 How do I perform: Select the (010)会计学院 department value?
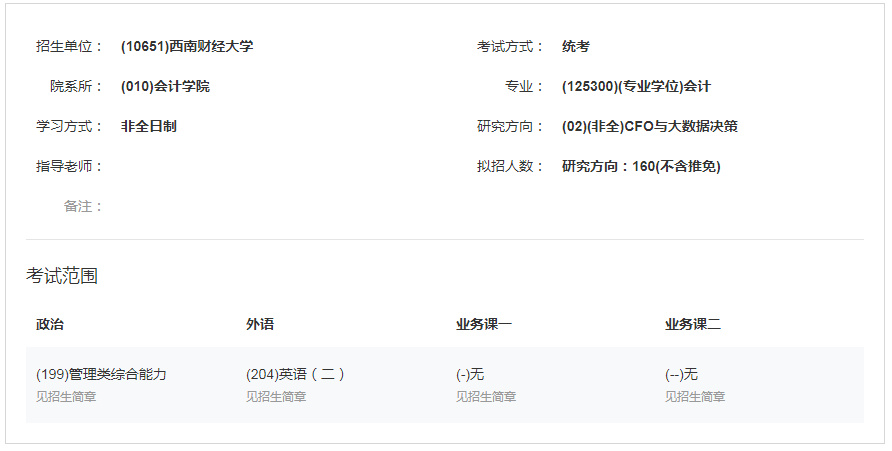click(x=166, y=86)
